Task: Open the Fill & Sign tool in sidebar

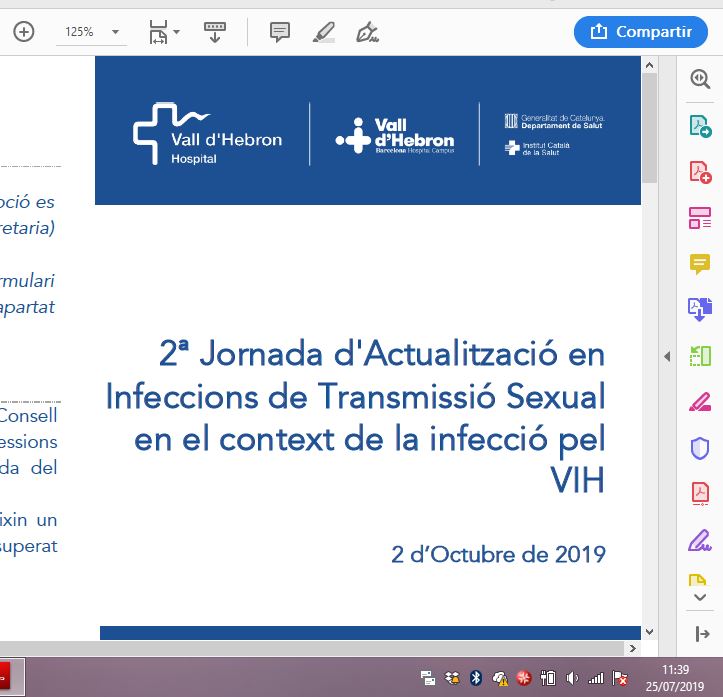Action: click(699, 540)
